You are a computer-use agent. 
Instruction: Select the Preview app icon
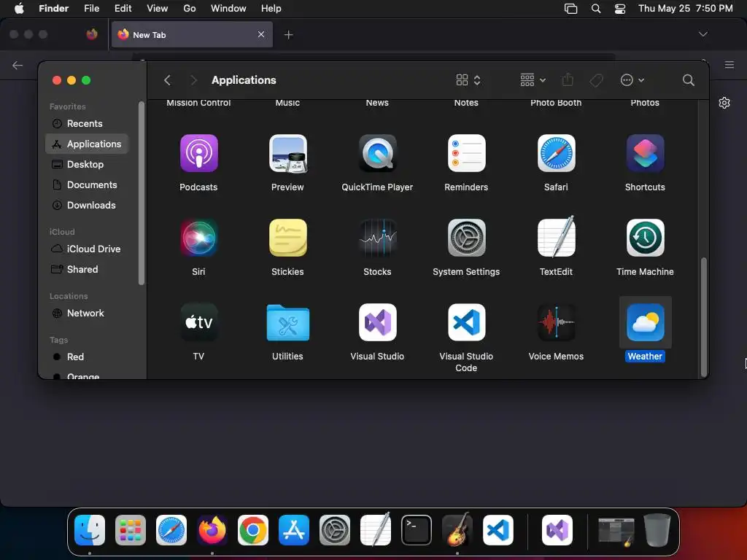point(287,153)
